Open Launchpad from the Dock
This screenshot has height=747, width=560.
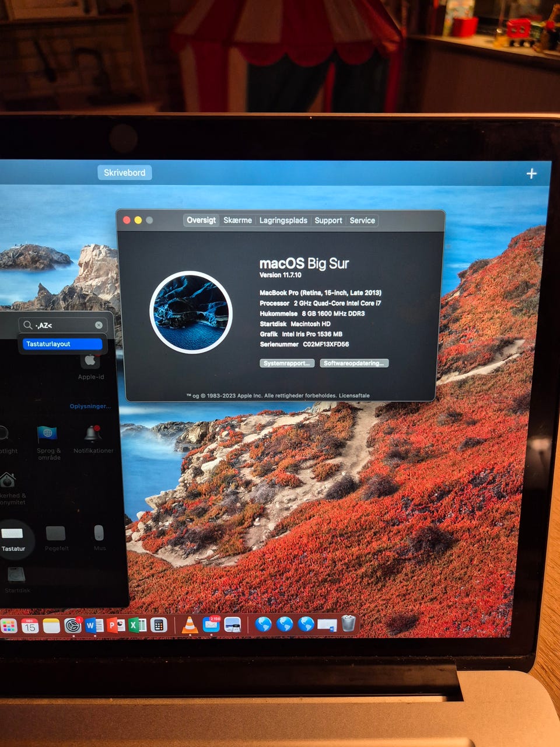pos(8,626)
